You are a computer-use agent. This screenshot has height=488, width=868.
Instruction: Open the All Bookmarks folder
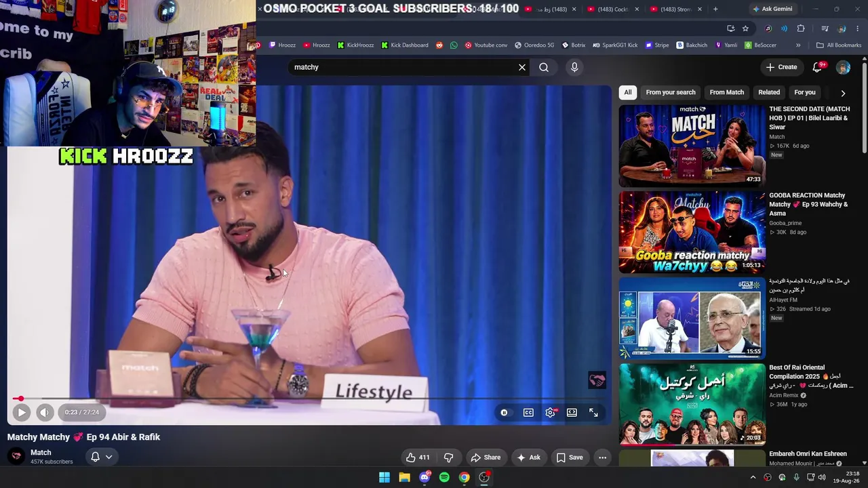coord(839,45)
